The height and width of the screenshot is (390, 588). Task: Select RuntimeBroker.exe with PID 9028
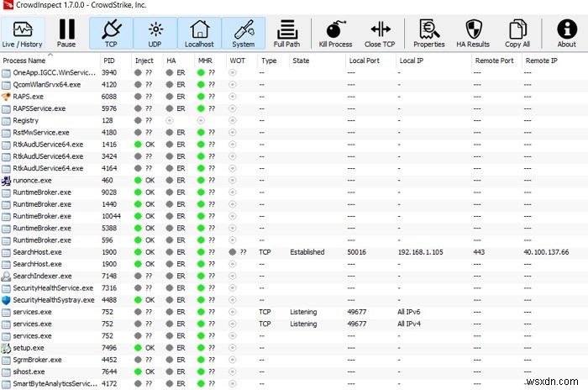click(294, 192)
